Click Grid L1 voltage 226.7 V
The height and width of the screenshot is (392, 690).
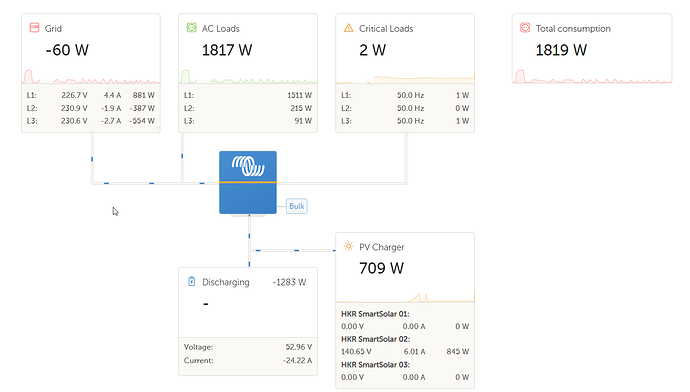point(74,95)
